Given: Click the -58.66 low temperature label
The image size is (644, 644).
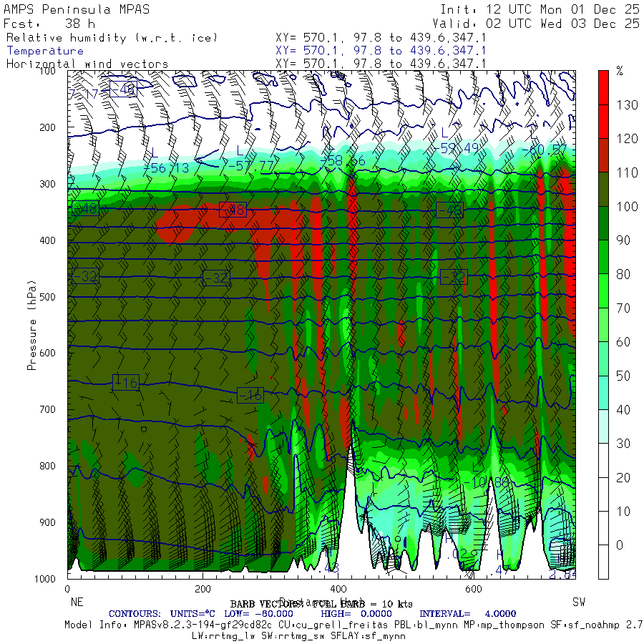Looking at the screenshot, I should point(343,160).
